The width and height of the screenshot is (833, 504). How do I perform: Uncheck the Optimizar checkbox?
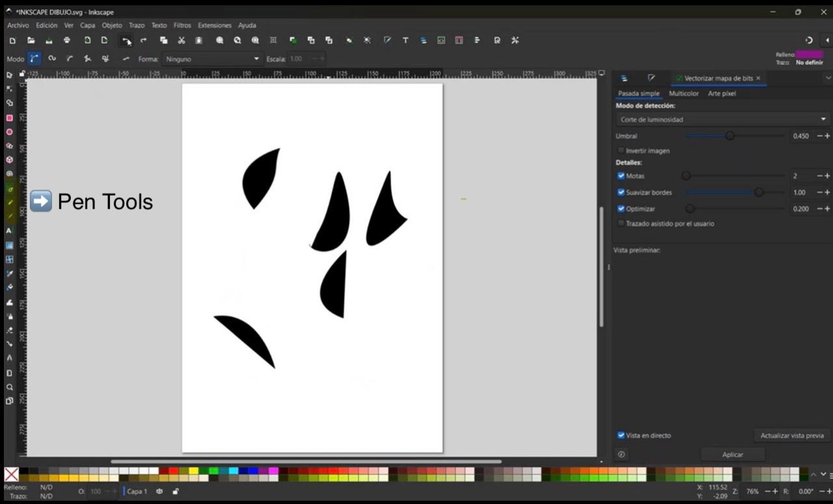pyautogui.click(x=621, y=209)
